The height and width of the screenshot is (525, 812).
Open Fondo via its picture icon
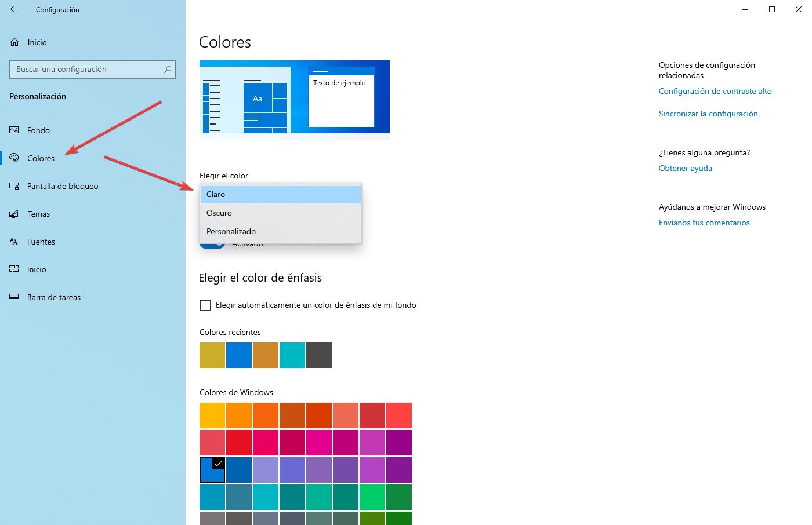(14, 130)
